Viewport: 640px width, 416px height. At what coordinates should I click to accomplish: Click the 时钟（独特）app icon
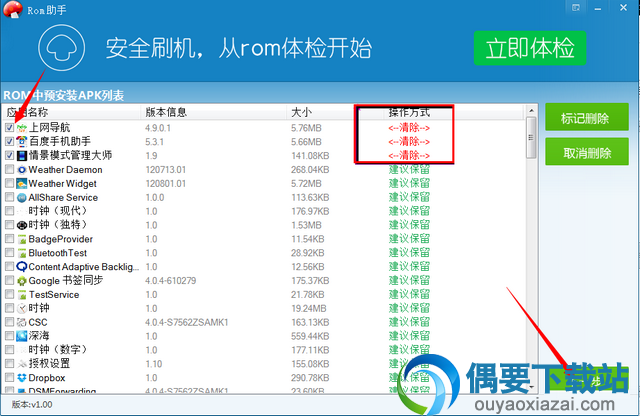[x=22, y=225]
